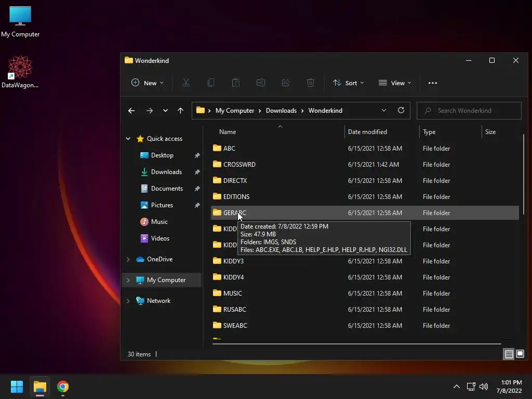This screenshot has width=532, height=399.
Task: Click the horizontal scrollbar of file list
Action: 356,344
